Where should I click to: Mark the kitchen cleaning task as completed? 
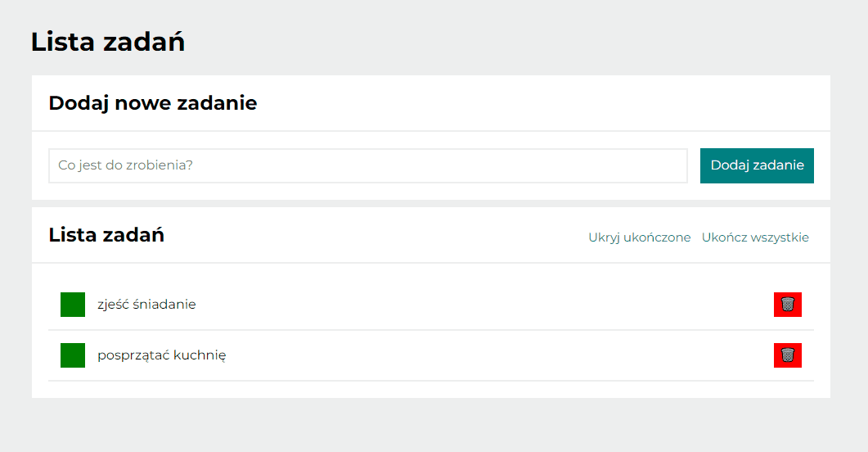click(73, 355)
